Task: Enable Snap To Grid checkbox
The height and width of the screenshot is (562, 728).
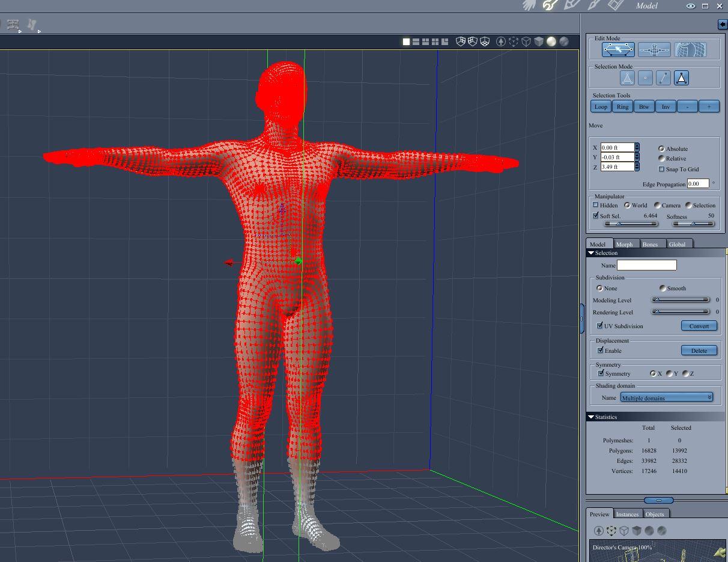Action: (x=661, y=170)
